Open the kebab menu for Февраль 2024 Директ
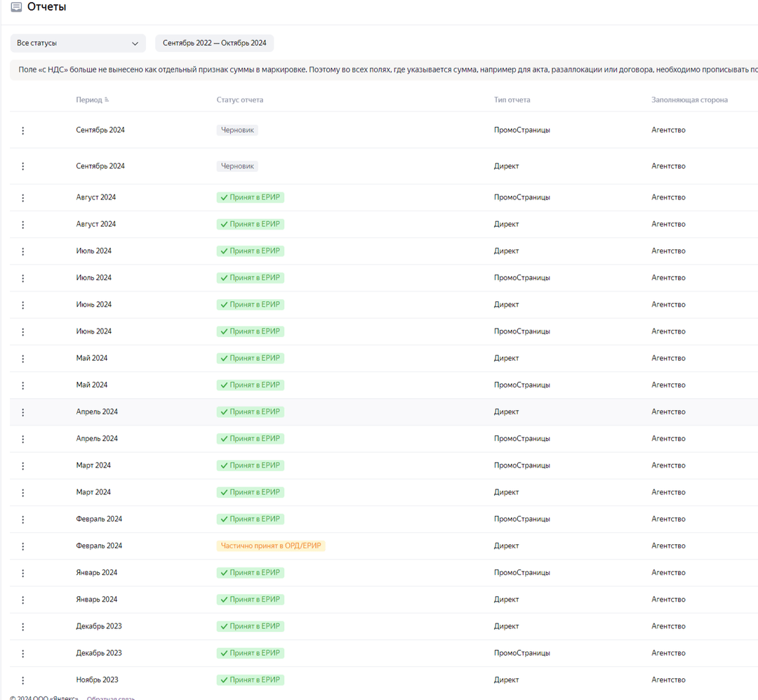 (x=22, y=546)
